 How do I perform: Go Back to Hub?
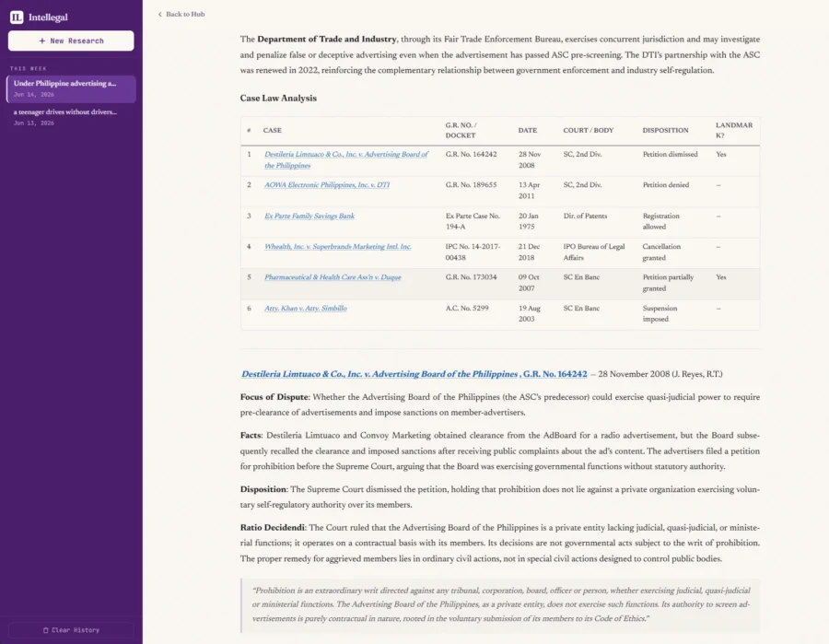[181, 14]
